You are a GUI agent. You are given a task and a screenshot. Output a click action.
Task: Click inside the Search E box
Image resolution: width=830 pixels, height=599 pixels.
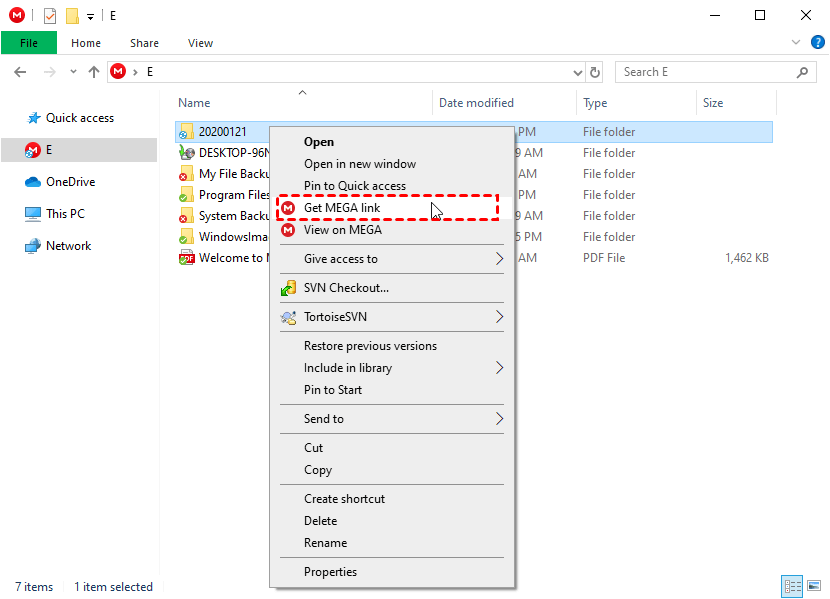tap(700, 71)
